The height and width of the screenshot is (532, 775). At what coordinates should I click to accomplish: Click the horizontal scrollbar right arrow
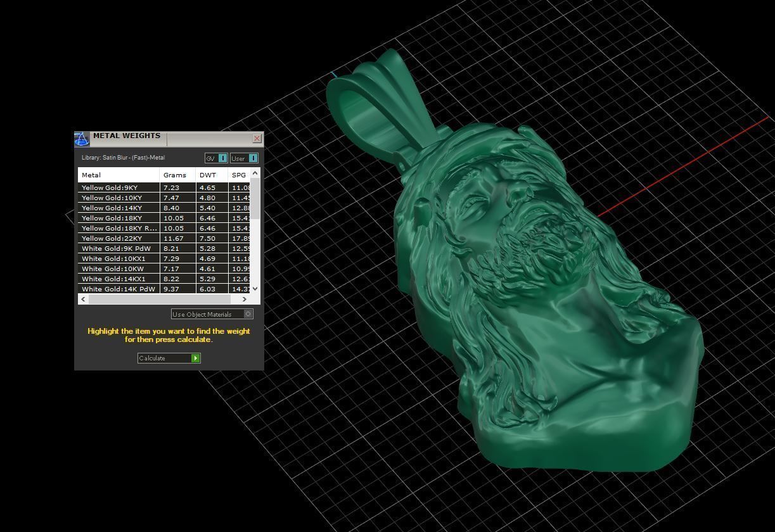tap(245, 299)
